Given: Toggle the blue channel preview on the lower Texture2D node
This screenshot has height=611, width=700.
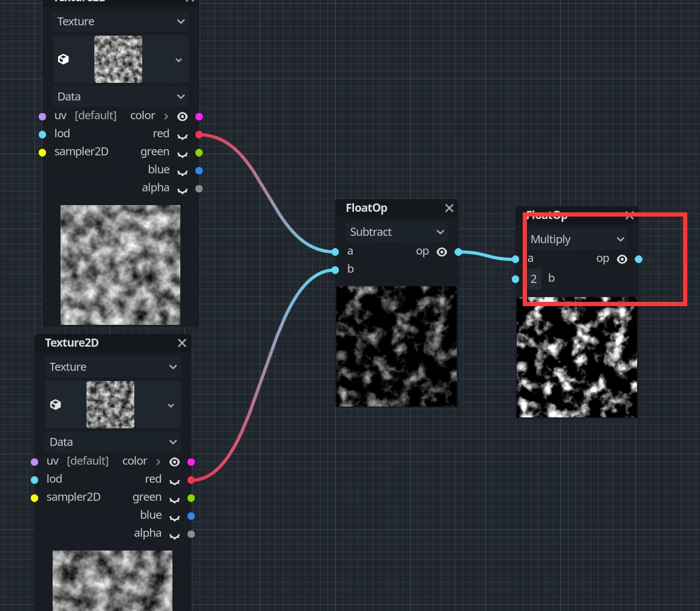Looking at the screenshot, I should [175, 518].
